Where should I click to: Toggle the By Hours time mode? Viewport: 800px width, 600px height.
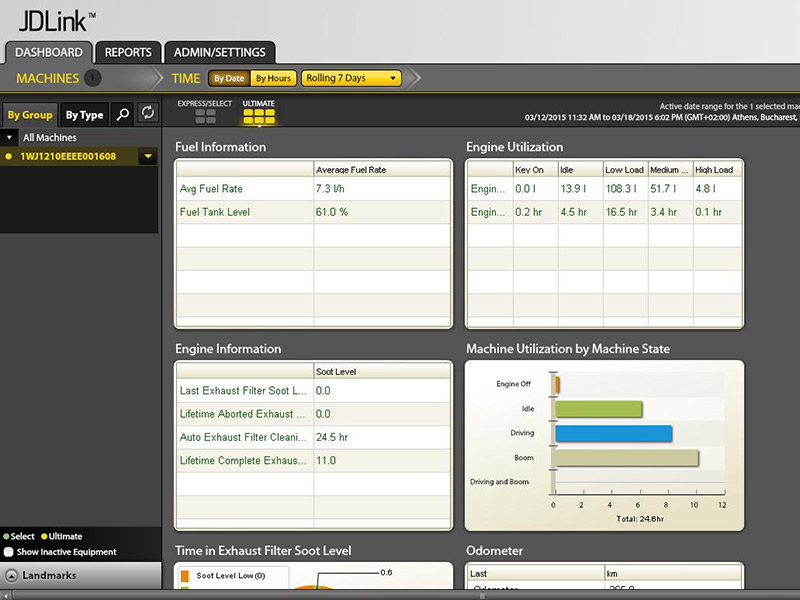click(x=273, y=79)
